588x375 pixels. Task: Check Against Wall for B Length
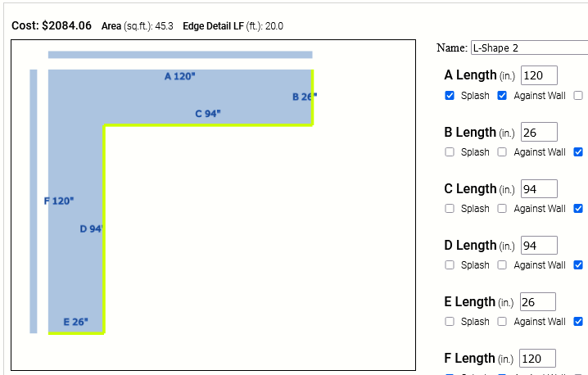click(x=502, y=152)
